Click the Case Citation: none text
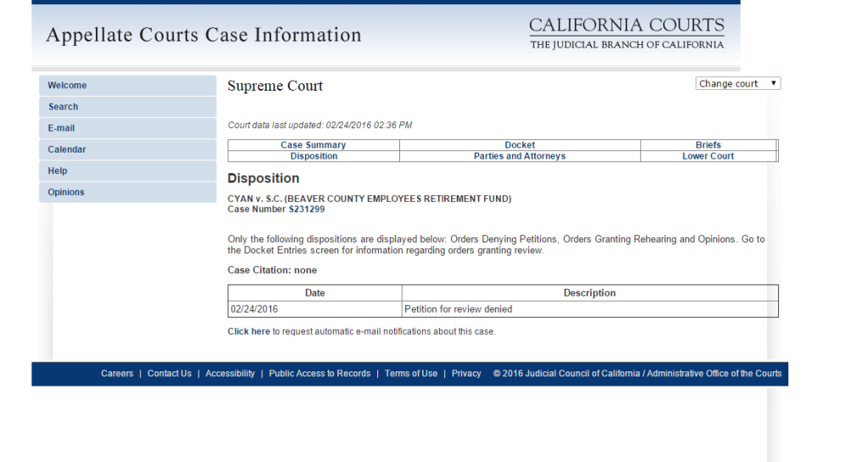 pyautogui.click(x=272, y=270)
